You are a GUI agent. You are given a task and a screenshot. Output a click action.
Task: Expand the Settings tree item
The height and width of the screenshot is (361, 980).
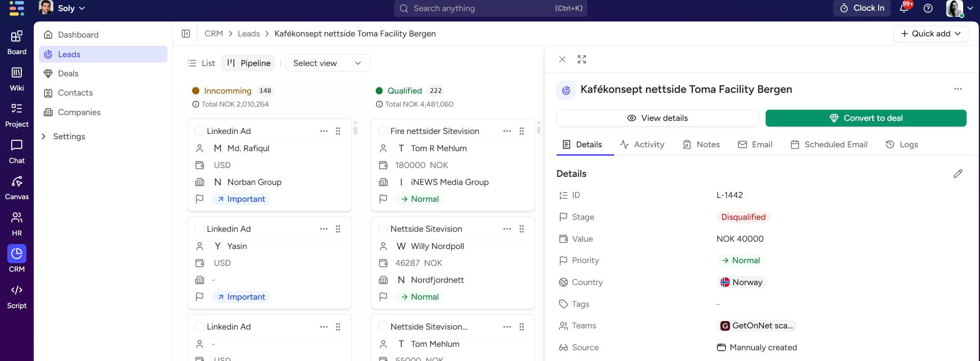(x=44, y=137)
